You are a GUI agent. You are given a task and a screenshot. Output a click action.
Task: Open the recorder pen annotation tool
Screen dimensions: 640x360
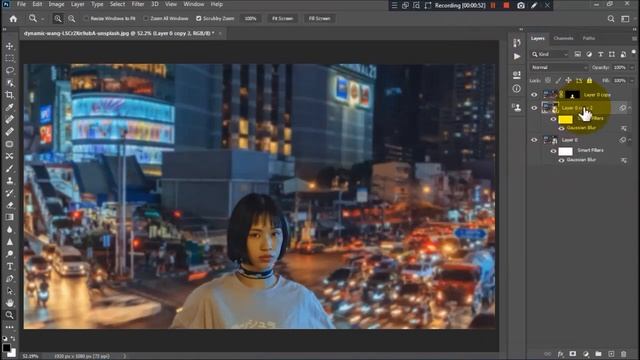534,5
